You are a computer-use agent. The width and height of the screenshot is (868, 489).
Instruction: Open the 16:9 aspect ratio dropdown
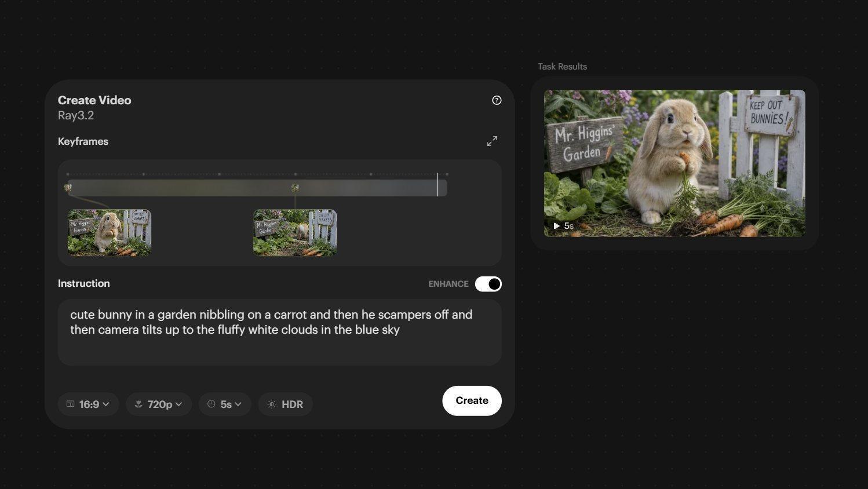pos(88,404)
